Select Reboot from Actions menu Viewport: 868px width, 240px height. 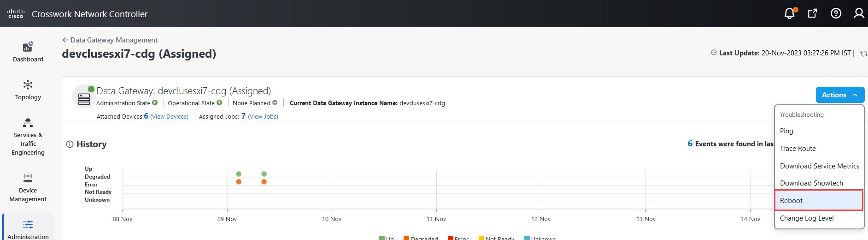click(819, 201)
